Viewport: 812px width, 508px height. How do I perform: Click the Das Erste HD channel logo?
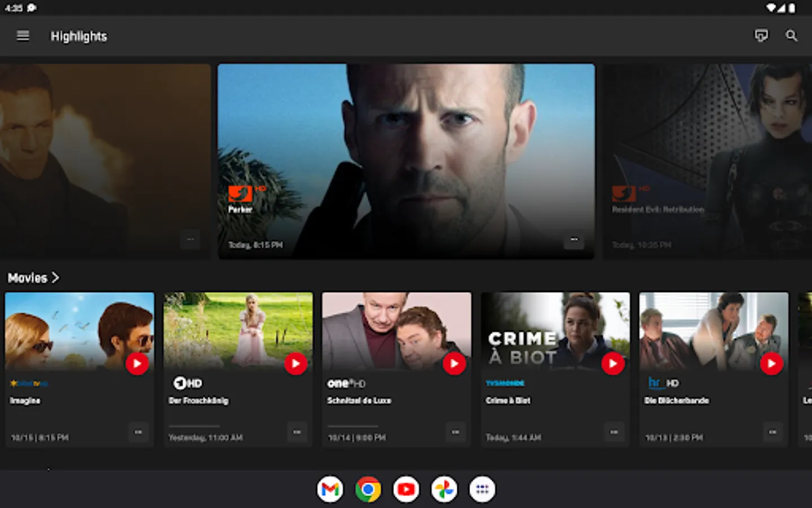click(187, 383)
